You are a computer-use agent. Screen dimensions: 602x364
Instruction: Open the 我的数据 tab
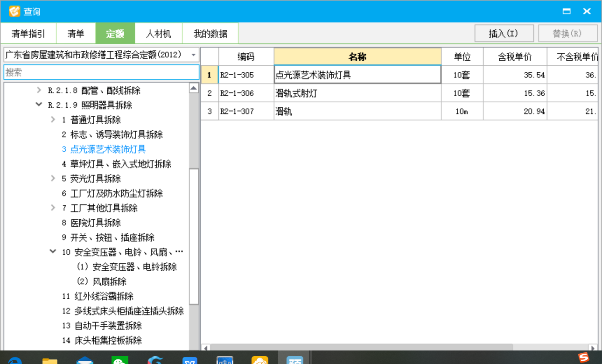click(x=210, y=34)
